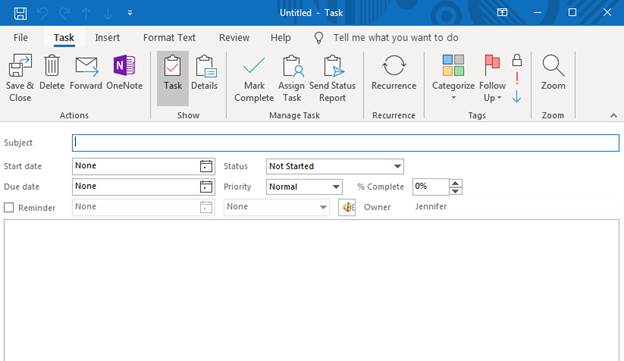
Task: Toggle the High Importance exclamation mark
Action: [x=517, y=78]
